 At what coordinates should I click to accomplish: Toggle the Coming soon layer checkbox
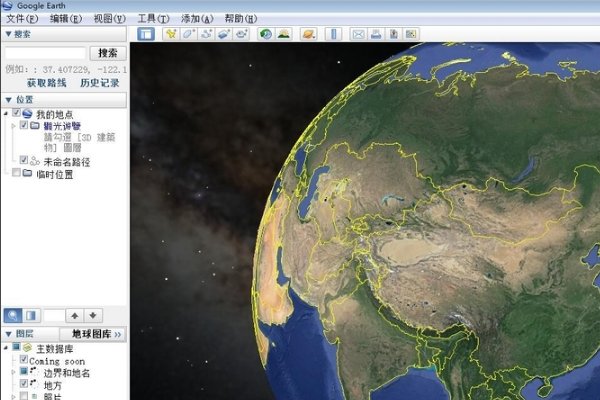[x=24, y=360]
